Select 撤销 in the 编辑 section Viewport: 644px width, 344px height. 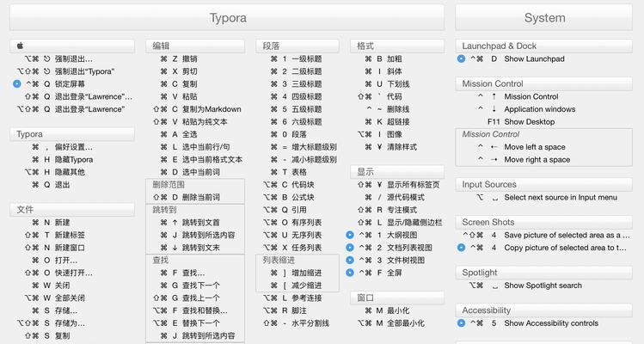[x=179, y=58]
